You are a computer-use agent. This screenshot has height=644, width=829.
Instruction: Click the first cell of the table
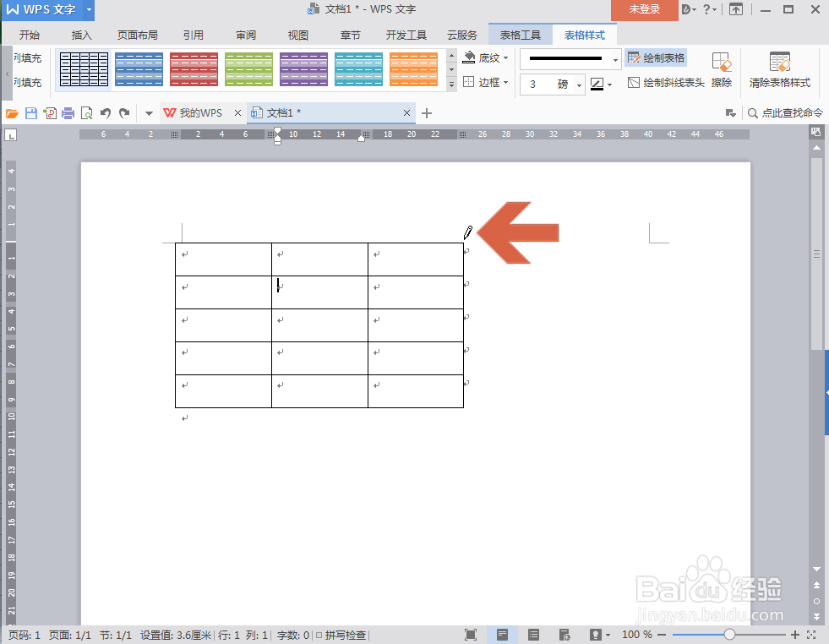pos(223,259)
